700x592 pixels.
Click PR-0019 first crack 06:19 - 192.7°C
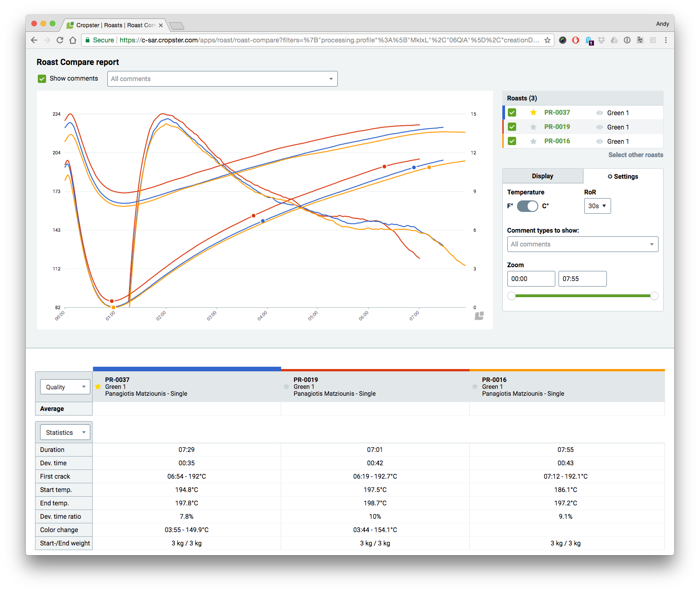[x=375, y=476]
